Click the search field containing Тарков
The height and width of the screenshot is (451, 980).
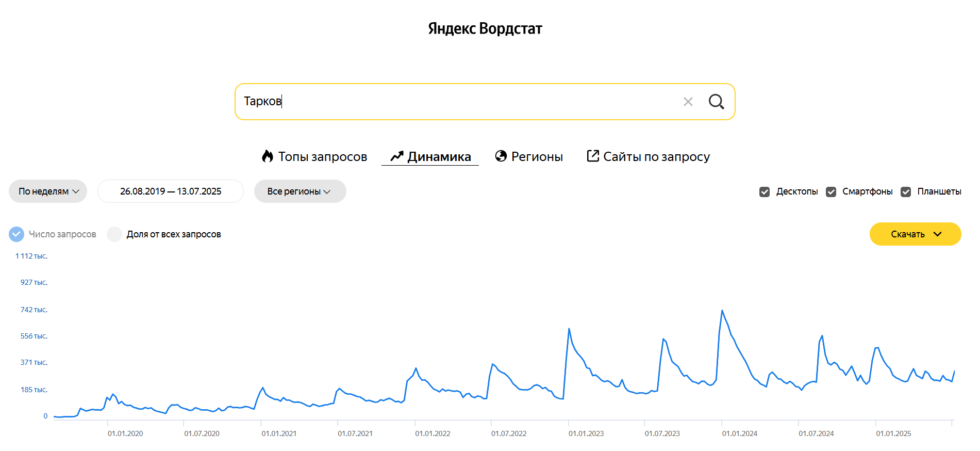click(454, 102)
